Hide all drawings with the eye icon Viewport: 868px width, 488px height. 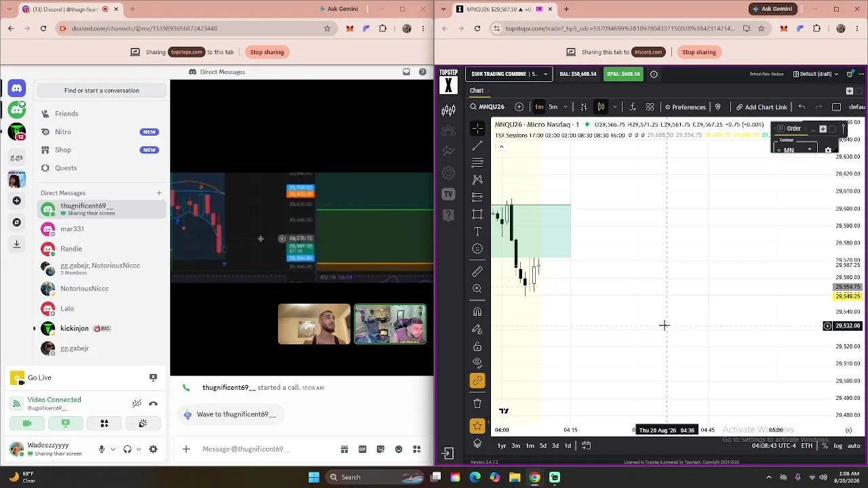coord(477,363)
